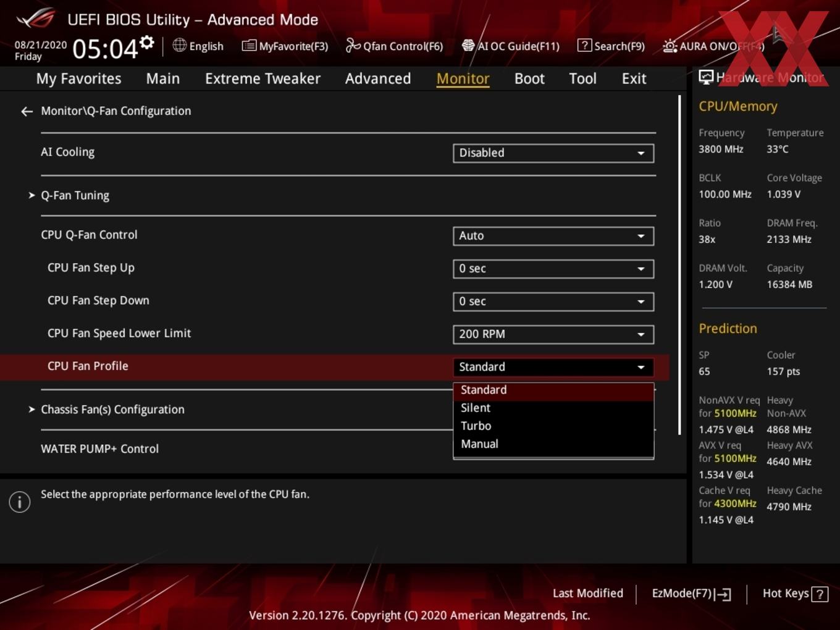840x630 pixels.
Task: Select WATER PUMP+ Control row
Action: (100, 449)
